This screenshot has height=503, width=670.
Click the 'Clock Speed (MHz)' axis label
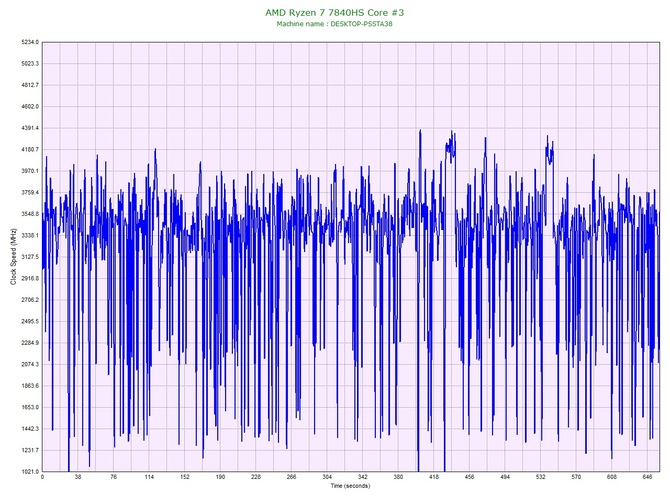(13, 256)
